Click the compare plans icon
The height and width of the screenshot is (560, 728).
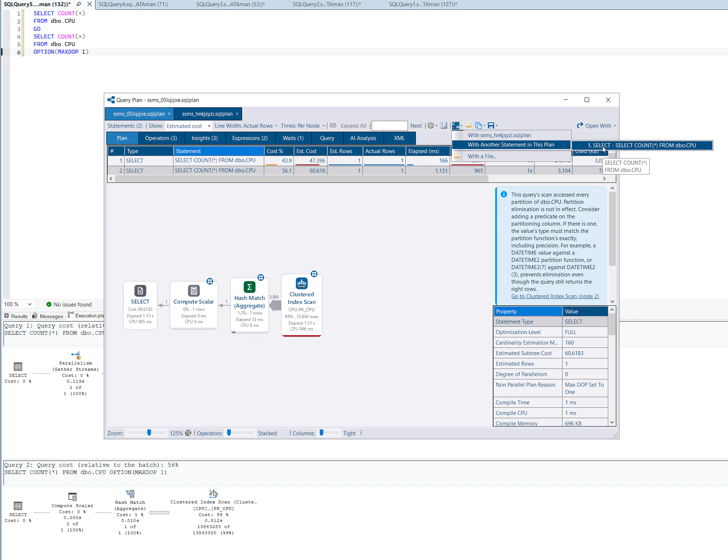(456, 125)
